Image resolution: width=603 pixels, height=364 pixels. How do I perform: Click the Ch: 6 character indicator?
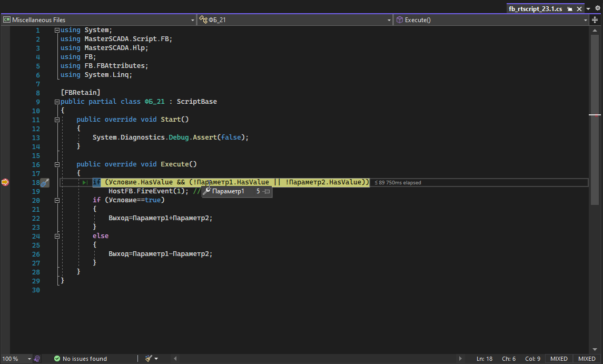pos(508,359)
